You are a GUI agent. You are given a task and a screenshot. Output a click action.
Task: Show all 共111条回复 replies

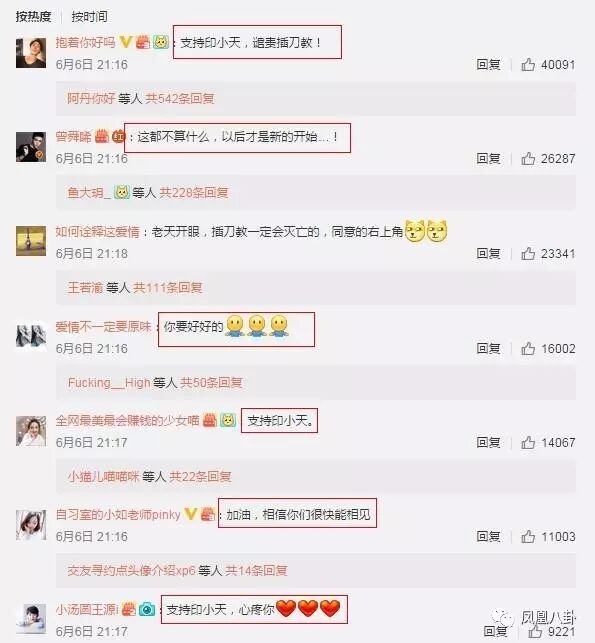pyautogui.click(x=168, y=287)
